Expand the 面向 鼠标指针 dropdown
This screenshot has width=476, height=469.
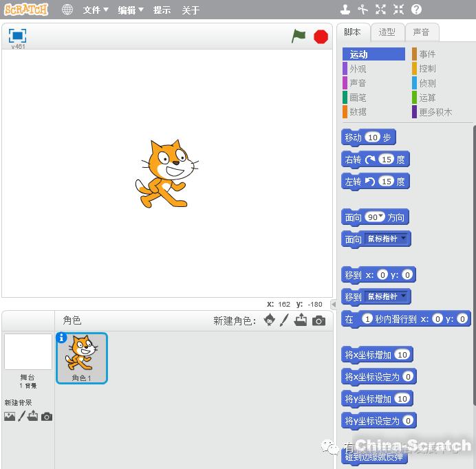(x=404, y=239)
